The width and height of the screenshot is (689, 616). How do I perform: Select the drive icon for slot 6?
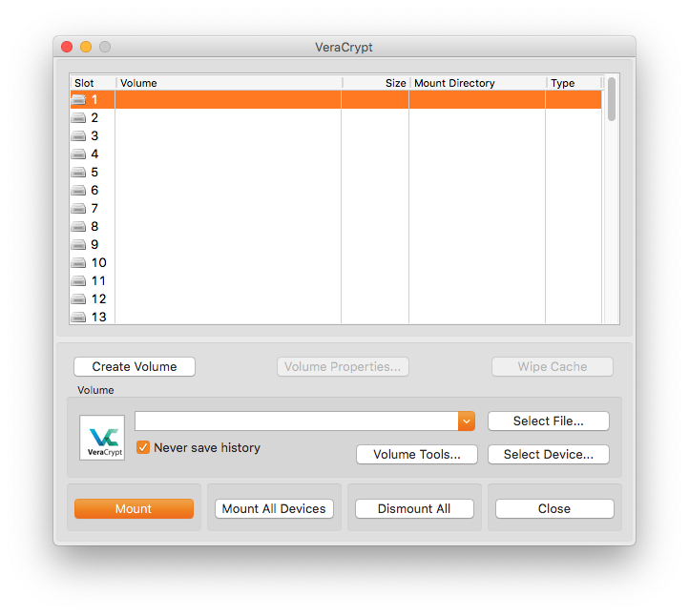(x=78, y=191)
